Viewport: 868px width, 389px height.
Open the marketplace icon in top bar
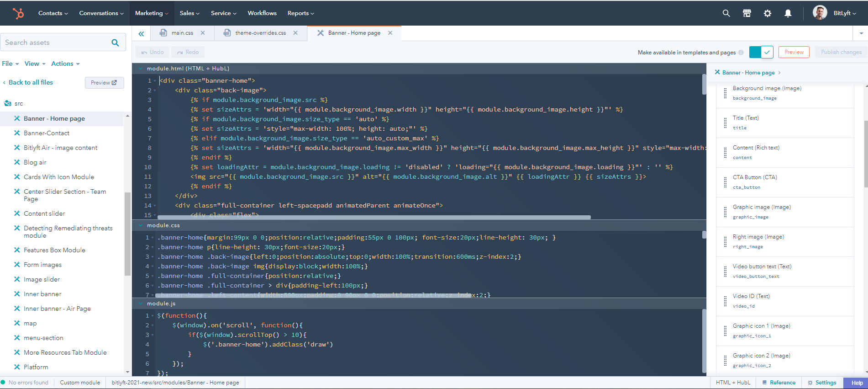coord(747,13)
